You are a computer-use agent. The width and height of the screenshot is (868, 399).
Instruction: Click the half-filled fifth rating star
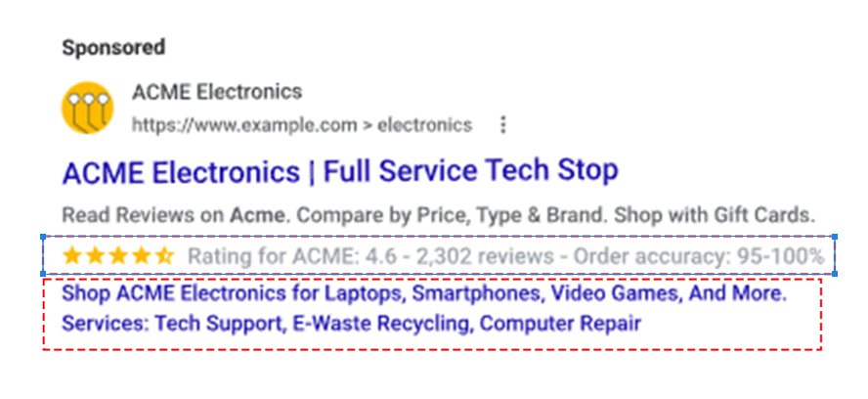click(165, 257)
